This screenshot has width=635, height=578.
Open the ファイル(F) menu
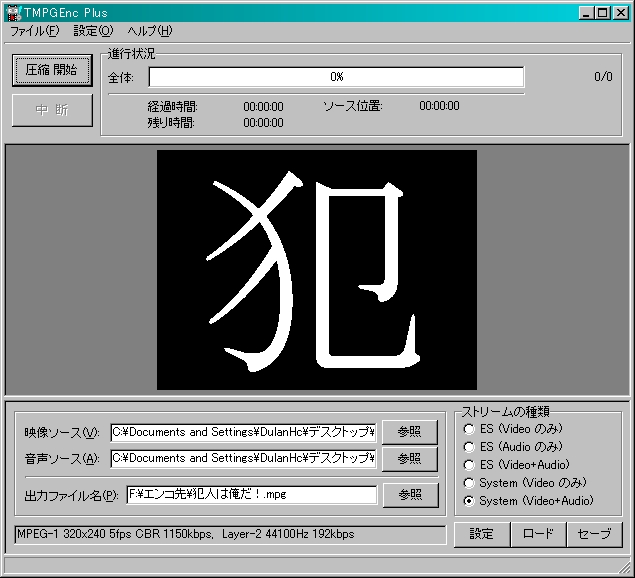(x=34, y=31)
